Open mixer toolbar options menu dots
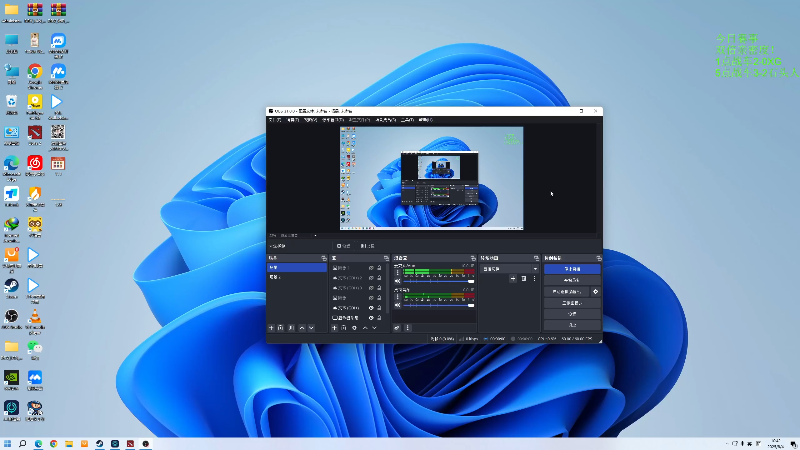800x450 pixels. (407, 328)
